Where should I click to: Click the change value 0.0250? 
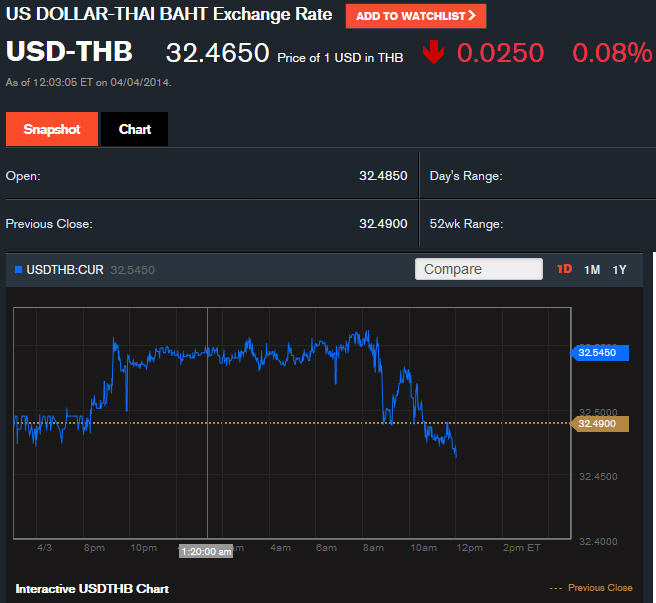(500, 53)
